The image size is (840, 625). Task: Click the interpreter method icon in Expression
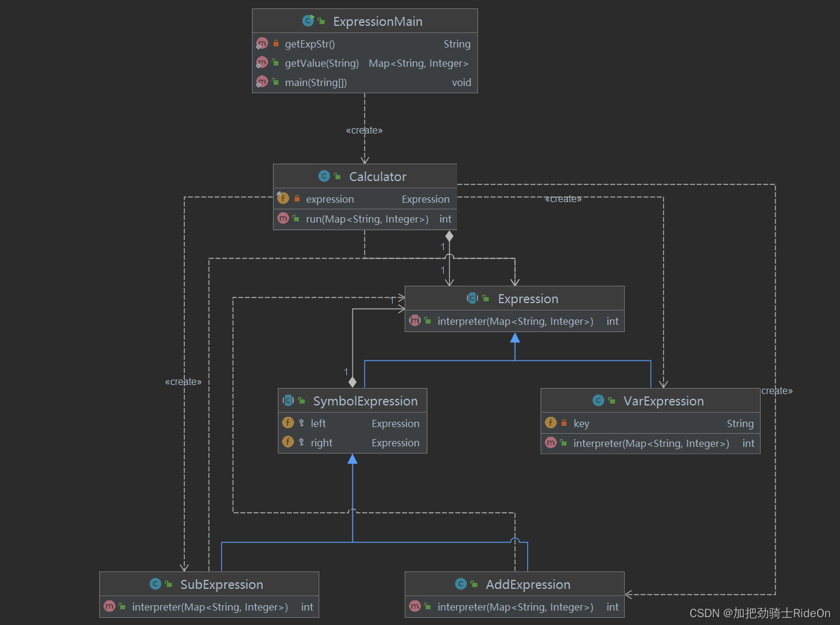pos(415,321)
